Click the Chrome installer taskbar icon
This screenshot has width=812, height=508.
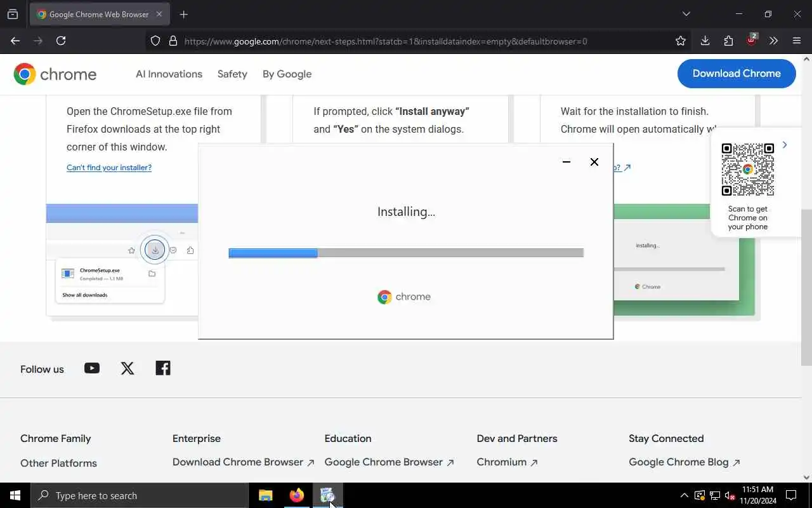(x=327, y=495)
